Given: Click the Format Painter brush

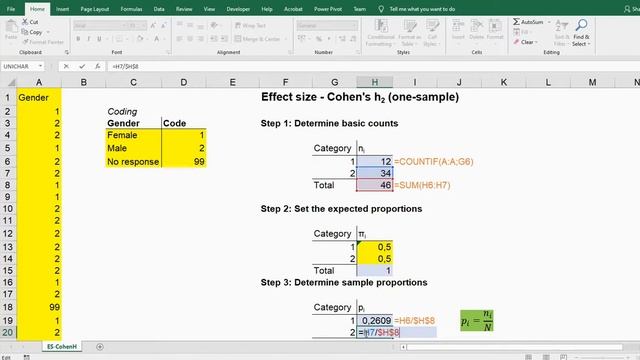Looking at the screenshot, I should [x=25, y=42].
